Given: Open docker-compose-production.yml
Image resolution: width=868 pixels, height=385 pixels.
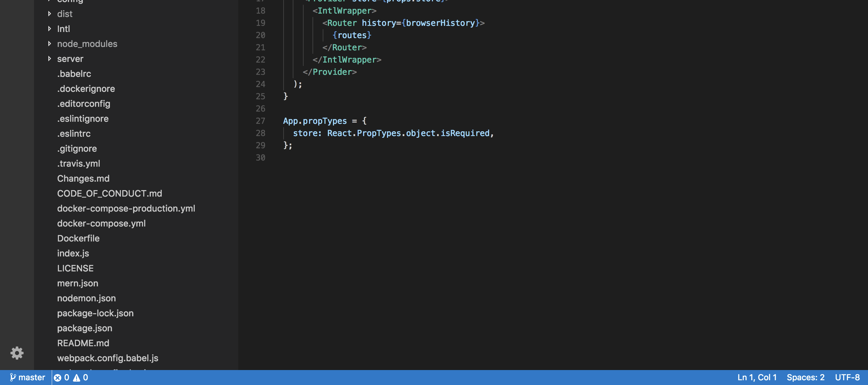Looking at the screenshot, I should click(126, 208).
